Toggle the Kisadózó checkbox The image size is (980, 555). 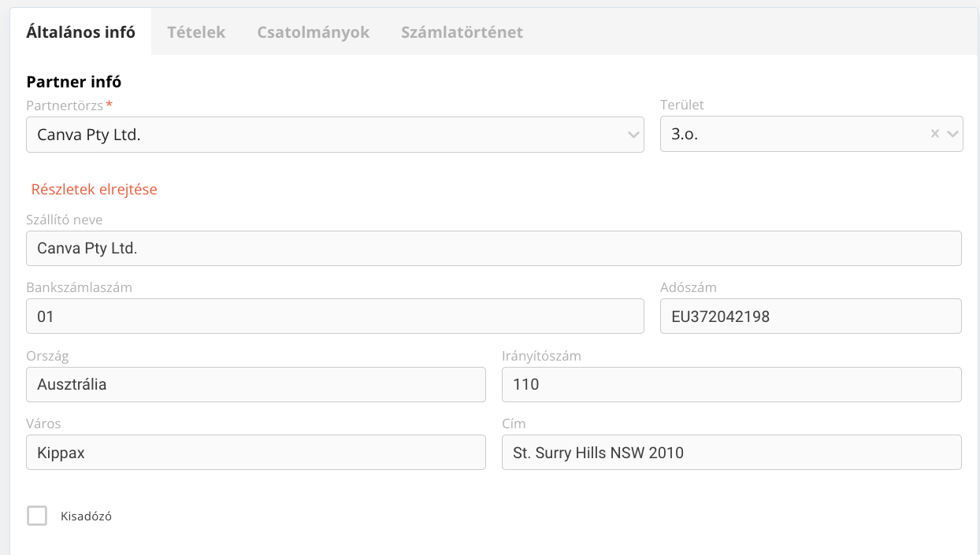[x=37, y=516]
